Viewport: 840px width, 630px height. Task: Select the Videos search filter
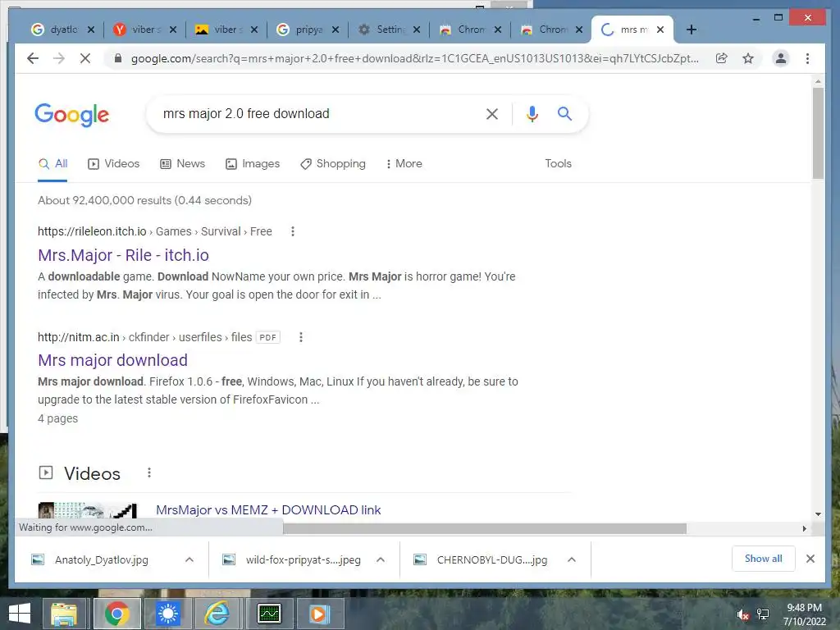tap(113, 163)
